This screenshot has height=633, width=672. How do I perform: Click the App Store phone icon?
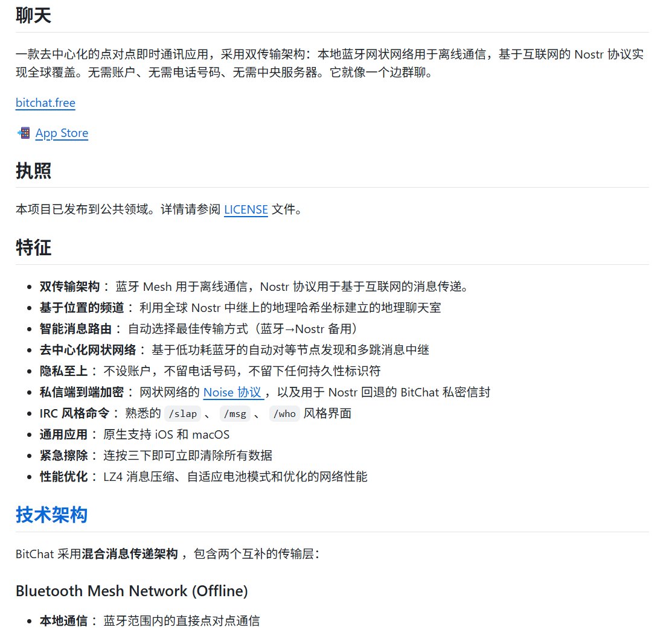24,133
